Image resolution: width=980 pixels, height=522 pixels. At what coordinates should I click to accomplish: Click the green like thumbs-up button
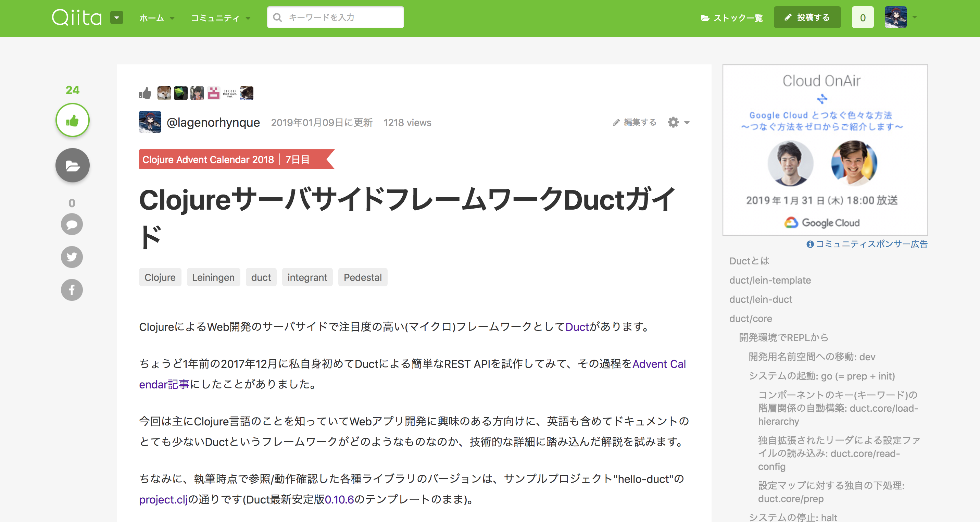tap(72, 121)
